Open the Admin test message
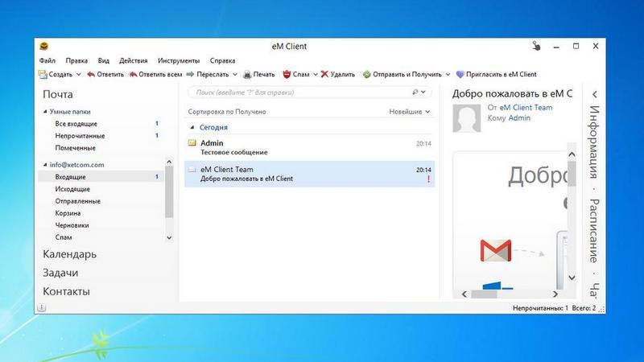The height and width of the screenshot is (362, 644). [309, 147]
